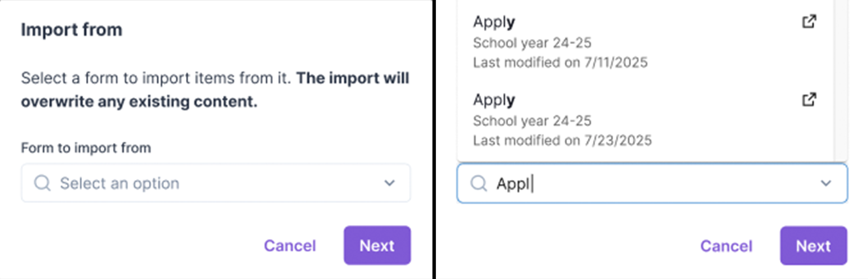Click the search magnifier beside typed 'Appl'

point(479,184)
